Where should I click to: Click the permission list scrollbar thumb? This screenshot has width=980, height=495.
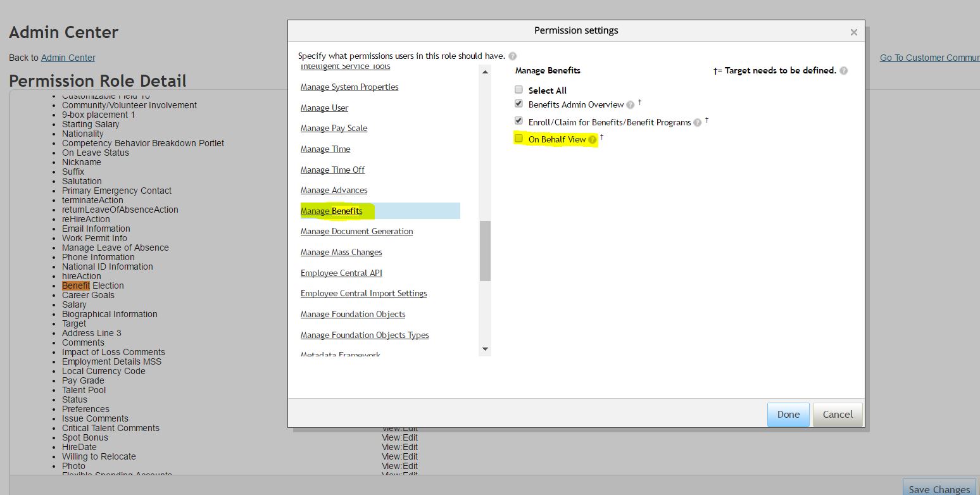tap(486, 251)
